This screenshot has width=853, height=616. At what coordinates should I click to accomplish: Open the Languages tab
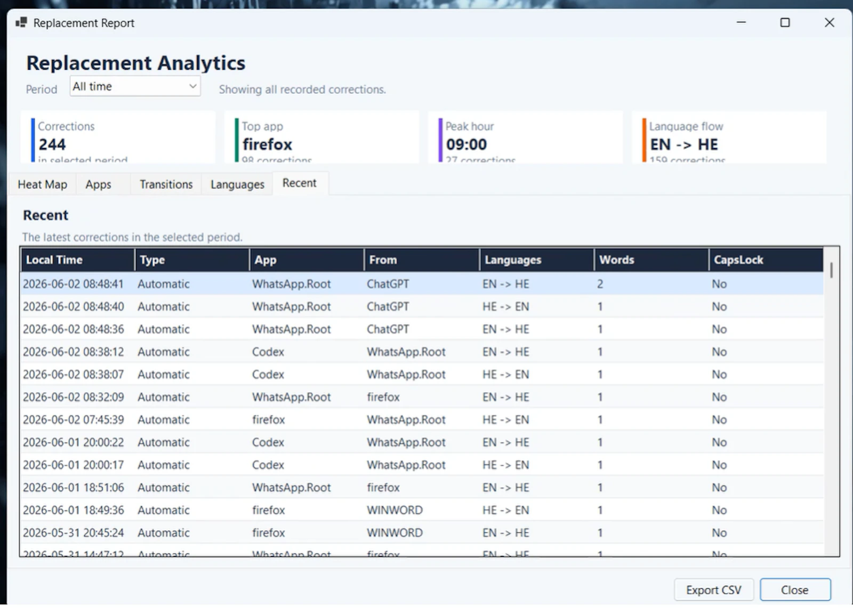(237, 184)
